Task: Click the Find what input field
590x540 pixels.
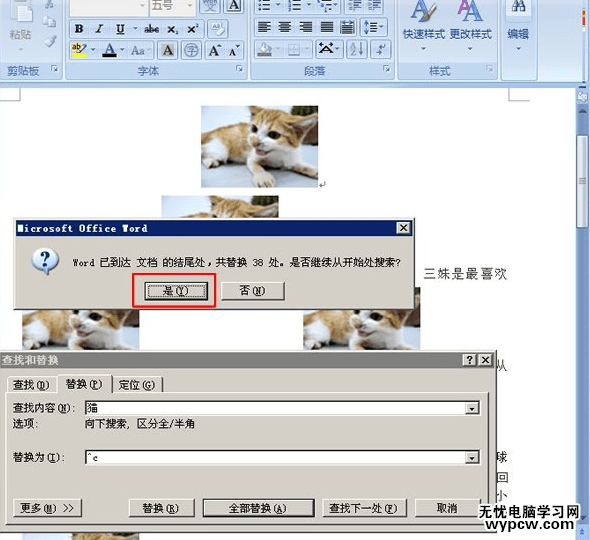Action: (276, 408)
